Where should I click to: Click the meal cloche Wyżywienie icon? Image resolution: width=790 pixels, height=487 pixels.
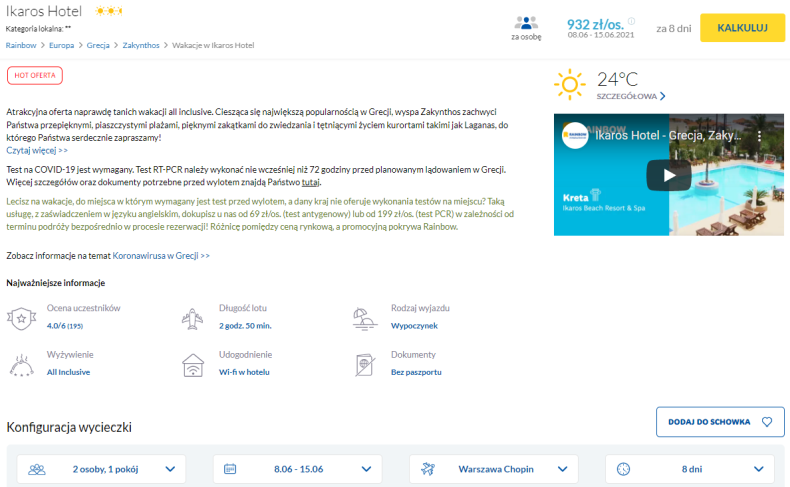pos(21,366)
